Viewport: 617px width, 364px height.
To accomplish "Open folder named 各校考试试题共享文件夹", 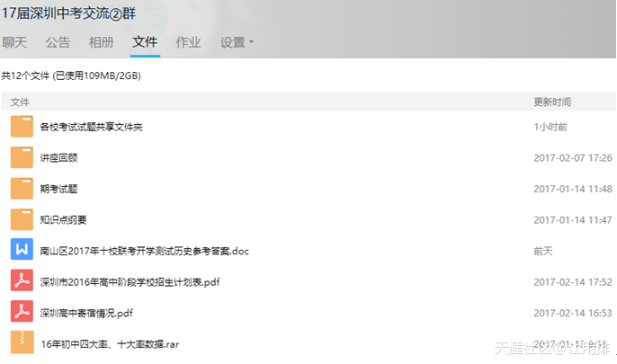I will point(92,127).
